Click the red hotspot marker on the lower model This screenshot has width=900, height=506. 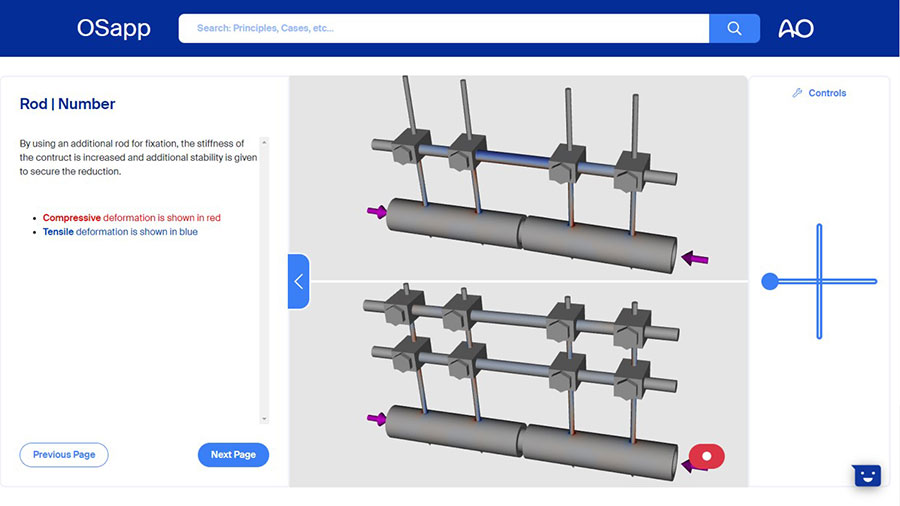(706, 457)
